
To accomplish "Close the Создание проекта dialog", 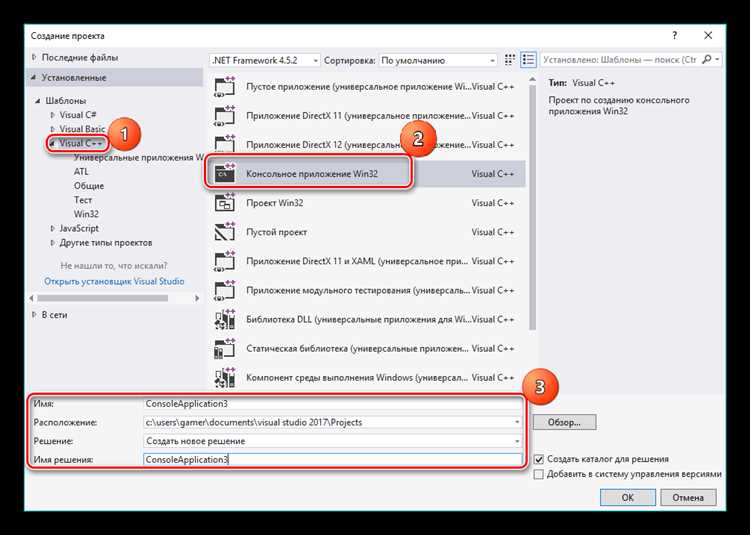I will point(708,35).
